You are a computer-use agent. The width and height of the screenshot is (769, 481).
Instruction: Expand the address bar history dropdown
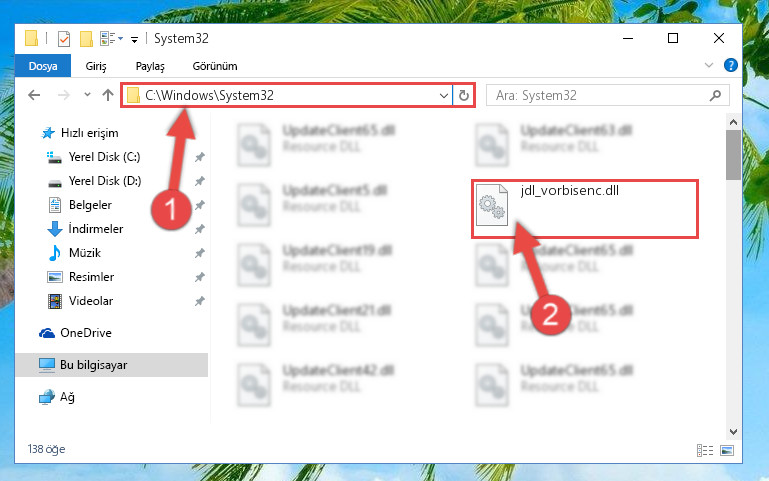pos(444,96)
